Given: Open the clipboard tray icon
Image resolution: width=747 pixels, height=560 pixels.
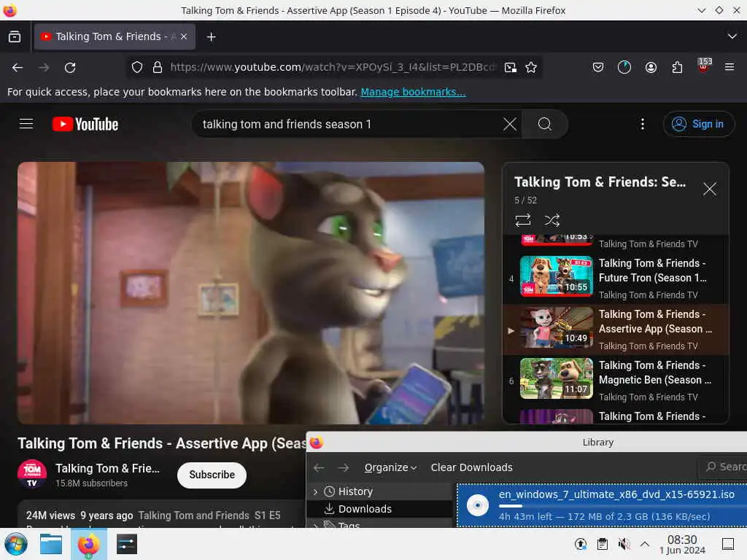Looking at the screenshot, I should [602, 544].
